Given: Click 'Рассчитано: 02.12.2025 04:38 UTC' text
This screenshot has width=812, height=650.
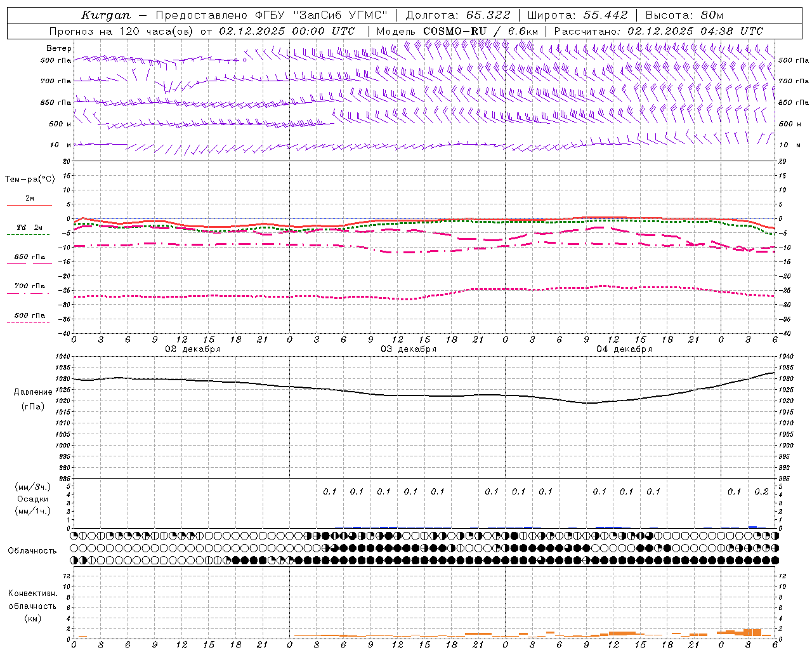Looking at the screenshot, I should coord(658,31).
